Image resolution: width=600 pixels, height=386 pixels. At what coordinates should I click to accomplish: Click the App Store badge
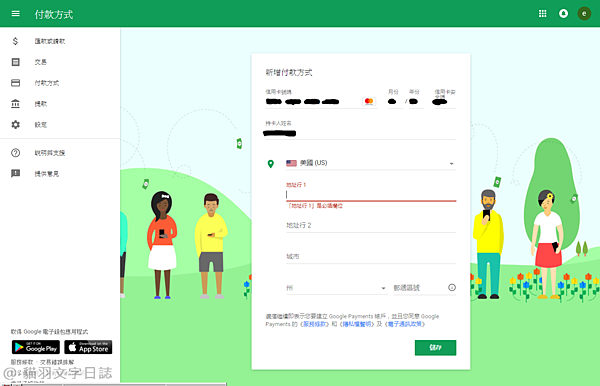click(88, 347)
